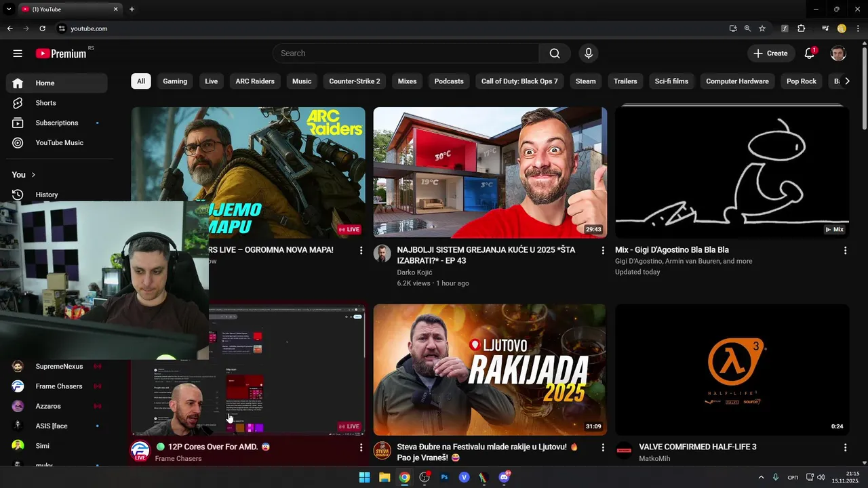Select the Gaming filter chip

[175, 81]
